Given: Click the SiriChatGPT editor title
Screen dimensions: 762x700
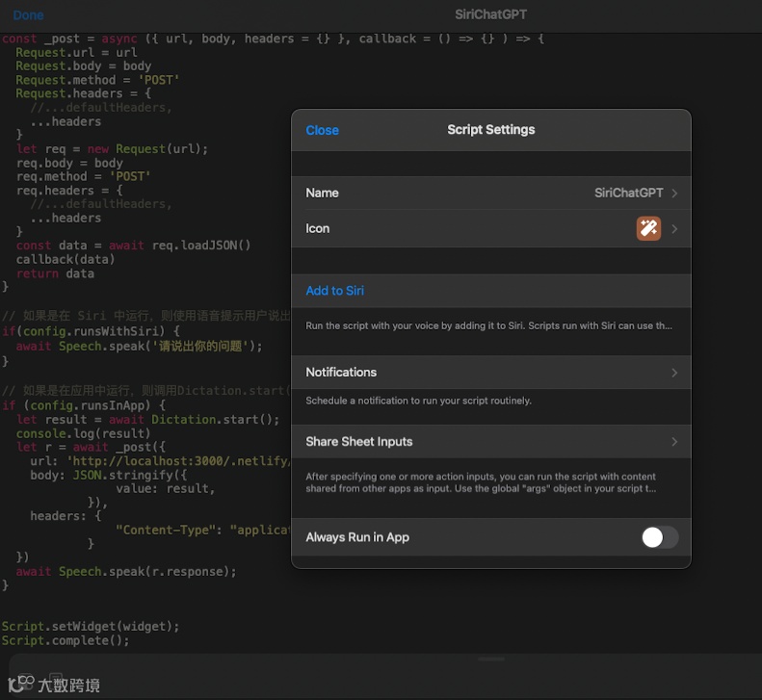Looking at the screenshot, I should (x=491, y=14).
